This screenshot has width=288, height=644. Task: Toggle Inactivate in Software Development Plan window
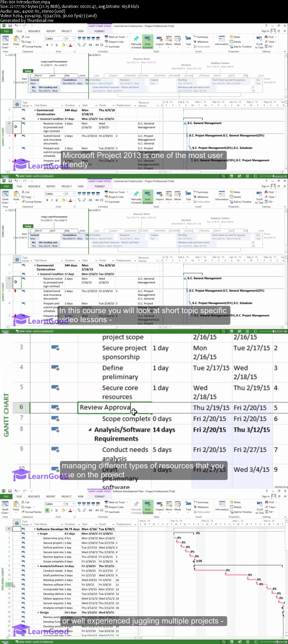coord(112,512)
